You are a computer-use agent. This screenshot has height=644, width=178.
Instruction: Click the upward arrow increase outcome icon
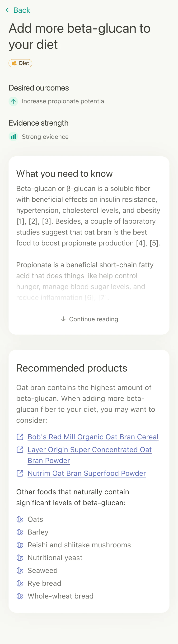[x=13, y=101]
